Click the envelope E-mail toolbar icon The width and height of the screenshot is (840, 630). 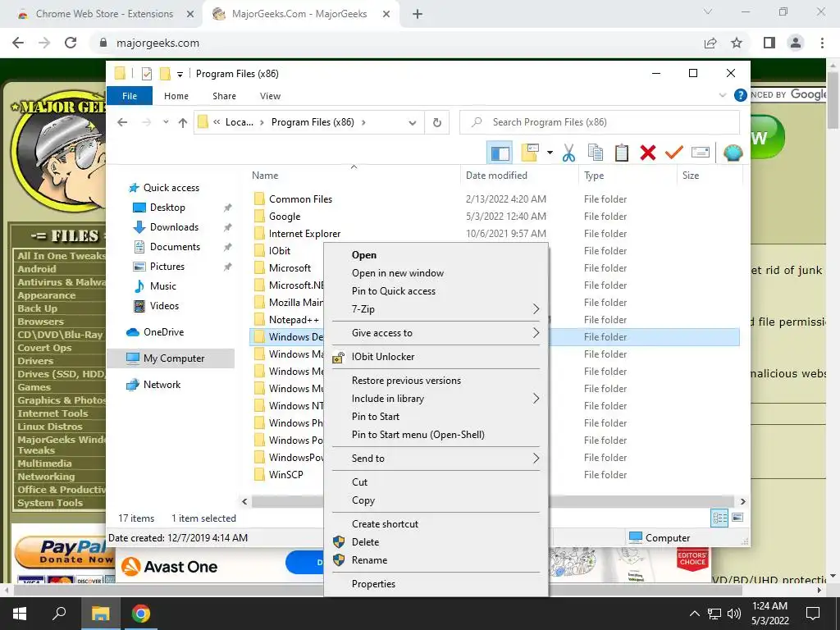click(x=701, y=153)
